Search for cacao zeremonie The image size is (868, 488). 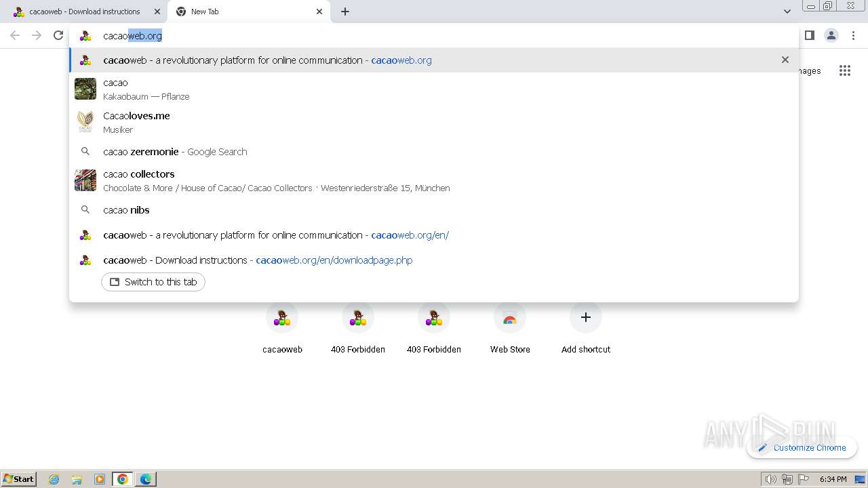434,152
